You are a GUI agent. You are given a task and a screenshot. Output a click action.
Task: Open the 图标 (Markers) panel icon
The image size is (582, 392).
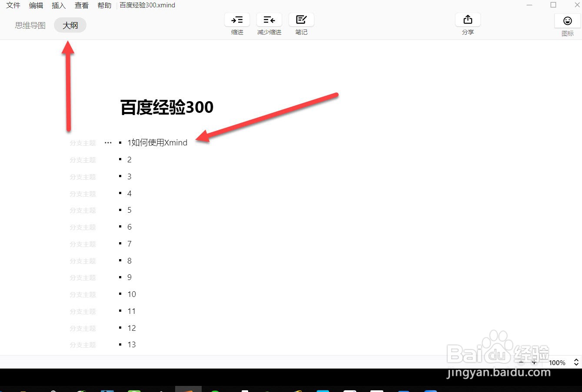(x=567, y=20)
